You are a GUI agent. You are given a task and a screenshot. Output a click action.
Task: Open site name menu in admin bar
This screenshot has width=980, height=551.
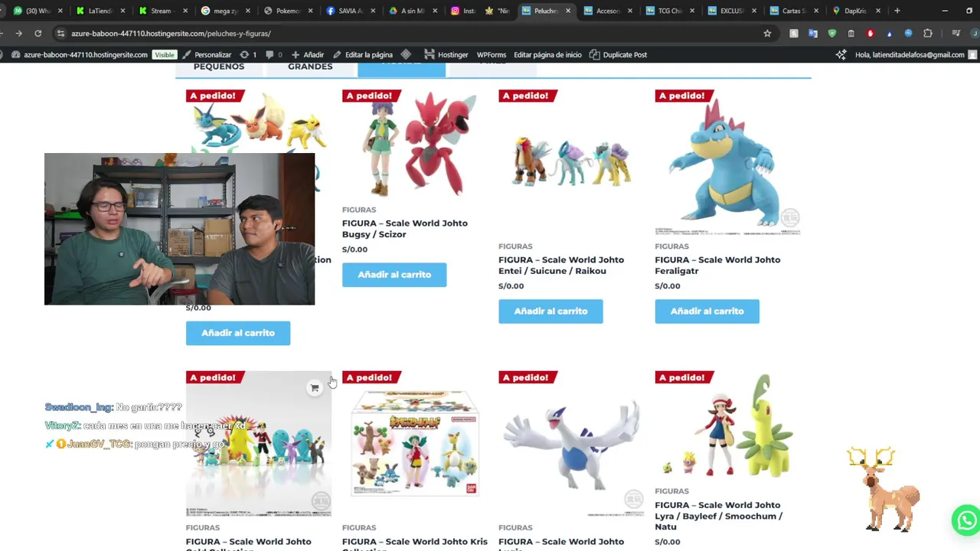tap(79, 55)
